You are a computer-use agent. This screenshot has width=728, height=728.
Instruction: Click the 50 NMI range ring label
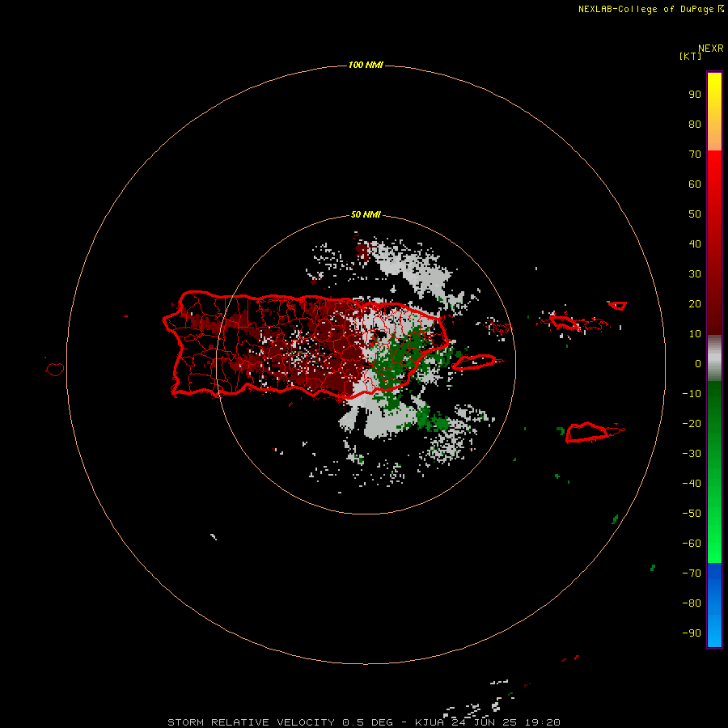tap(366, 214)
